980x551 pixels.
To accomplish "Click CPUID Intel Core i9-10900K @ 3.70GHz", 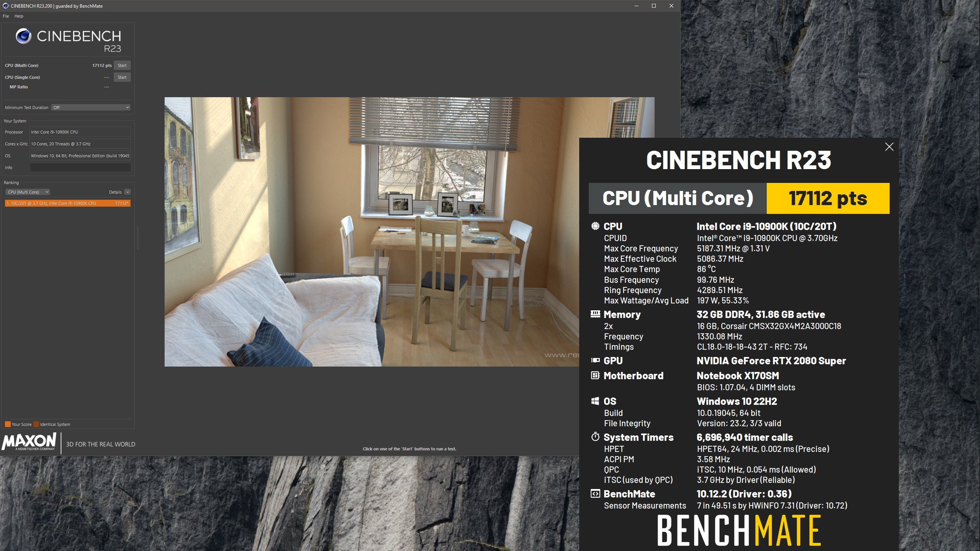I will (x=767, y=238).
